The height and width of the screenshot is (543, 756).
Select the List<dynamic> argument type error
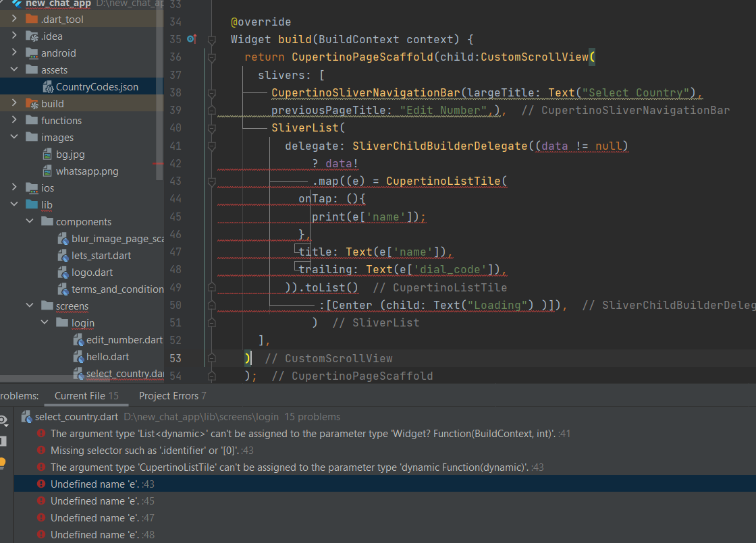tap(384, 434)
